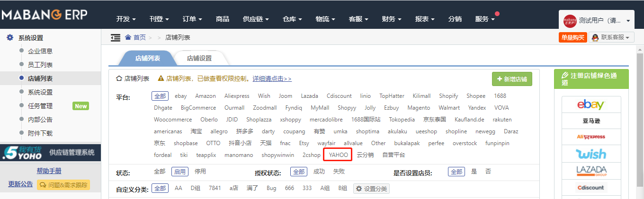This screenshot has width=644, height=199.
Task: Open the 客服 dropdown menu
Action: click(358, 19)
